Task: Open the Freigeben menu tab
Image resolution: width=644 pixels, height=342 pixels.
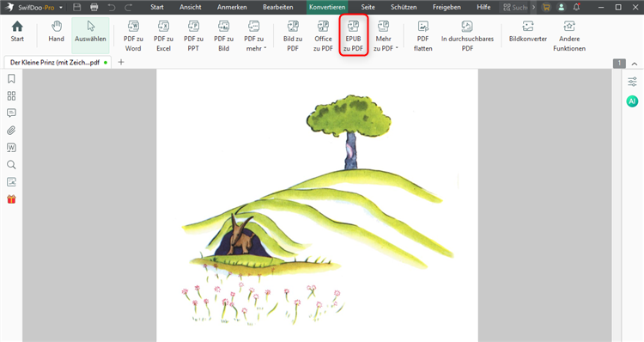Action: click(x=447, y=7)
